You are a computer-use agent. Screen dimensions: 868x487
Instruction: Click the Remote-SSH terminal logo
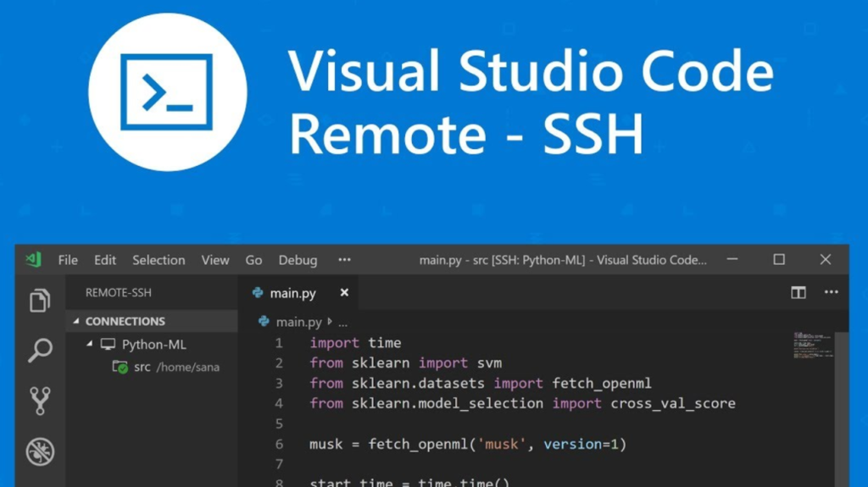pyautogui.click(x=168, y=91)
